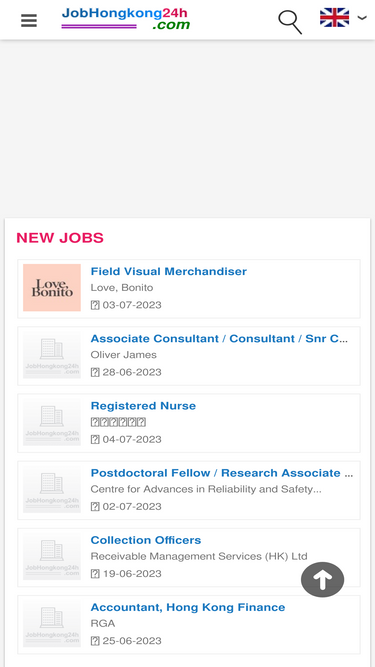Viewport: 375px width, 667px height.
Task: Click the JobHongkong24h.com logo
Action: pyautogui.click(x=125, y=19)
